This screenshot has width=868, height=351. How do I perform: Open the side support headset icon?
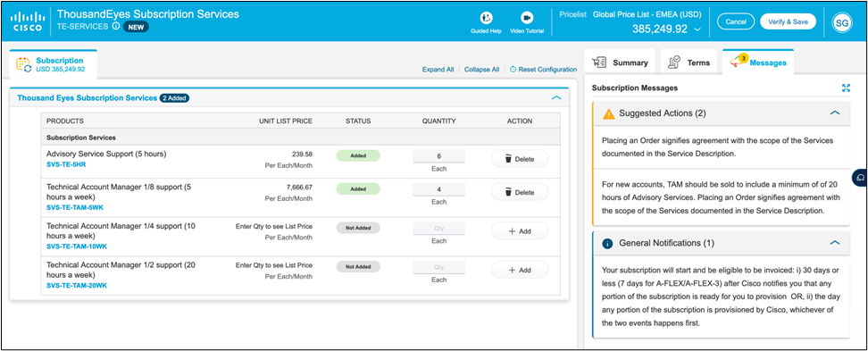[860, 177]
